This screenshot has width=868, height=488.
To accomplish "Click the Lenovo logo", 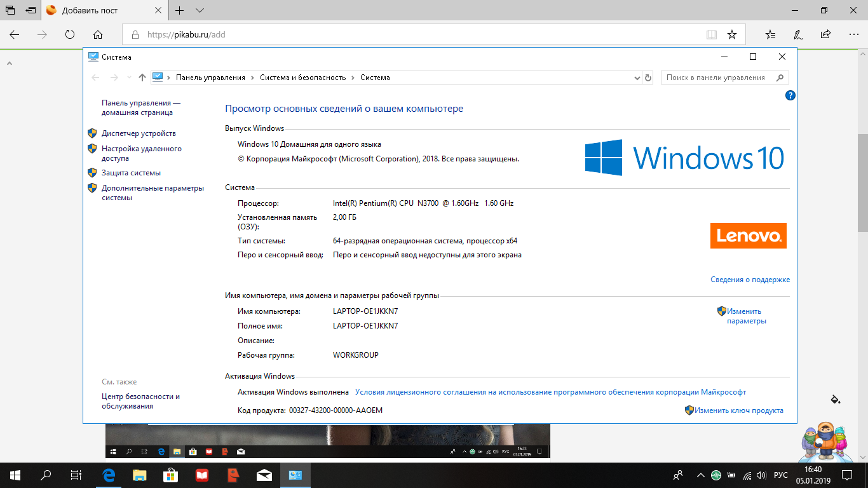I will pyautogui.click(x=749, y=236).
